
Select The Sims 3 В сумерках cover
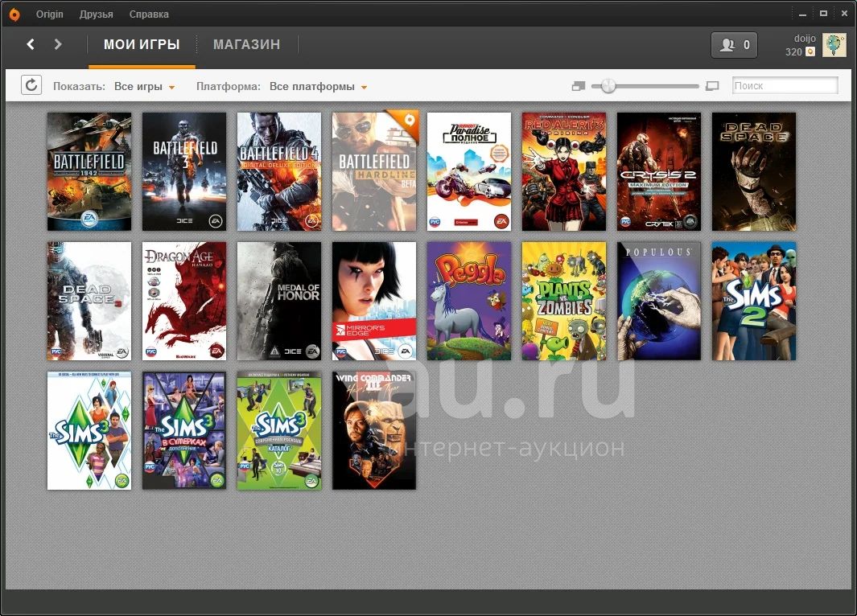(x=184, y=430)
